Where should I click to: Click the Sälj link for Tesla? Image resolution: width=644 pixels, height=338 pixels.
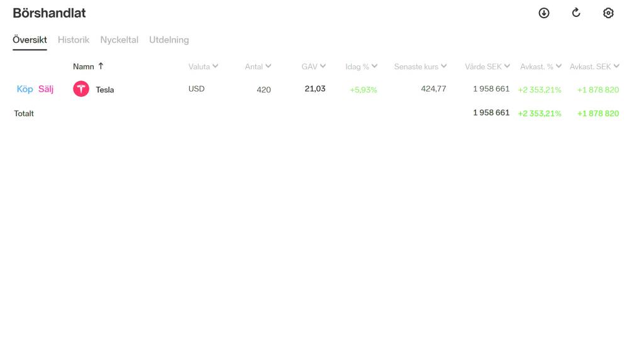[46, 89]
